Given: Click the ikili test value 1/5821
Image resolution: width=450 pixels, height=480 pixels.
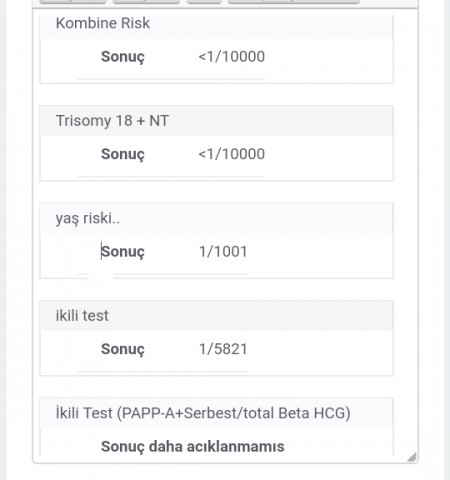Looking at the screenshot, I should click(223, 349).
